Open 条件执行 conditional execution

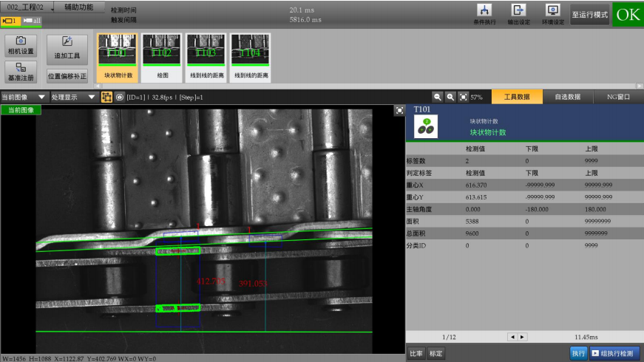(x=485, y=13)
